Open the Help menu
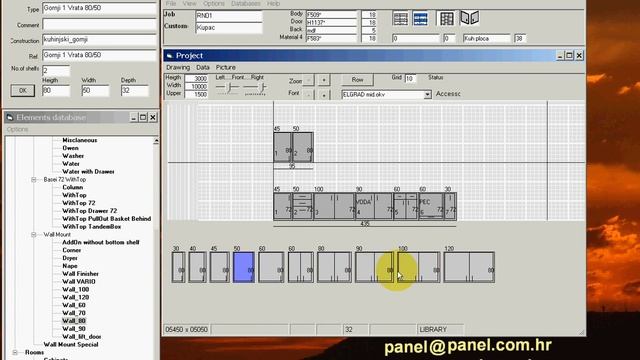The width and height of the screenshot is (640, 360). coord(273,3)
